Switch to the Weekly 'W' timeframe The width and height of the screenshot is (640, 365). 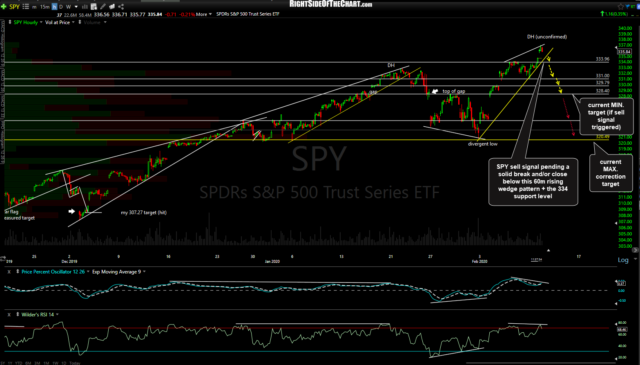click(x=68, y=7)
